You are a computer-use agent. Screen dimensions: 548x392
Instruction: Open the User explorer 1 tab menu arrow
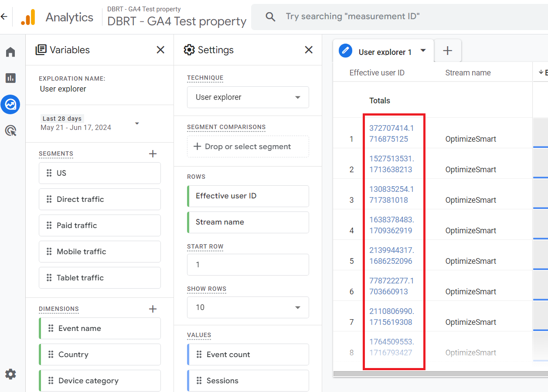(x=423, y=51)
